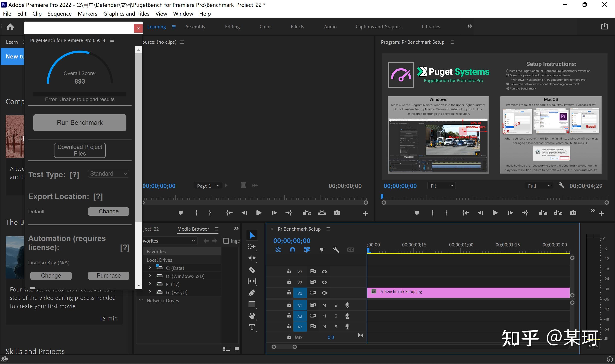Toggle Snap in Timeline magnet icon
The width and height of the screenshot is (615, 364).
coord(292,250)
